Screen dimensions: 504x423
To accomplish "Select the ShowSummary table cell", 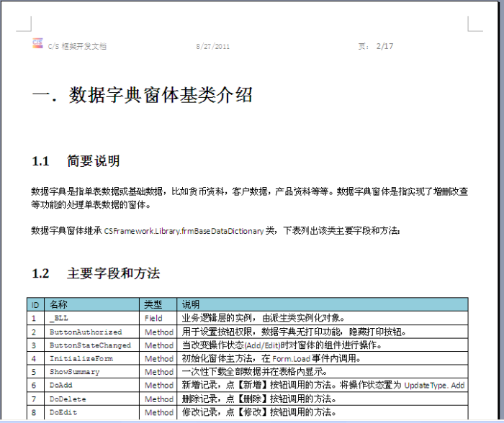I will point(74,372).
